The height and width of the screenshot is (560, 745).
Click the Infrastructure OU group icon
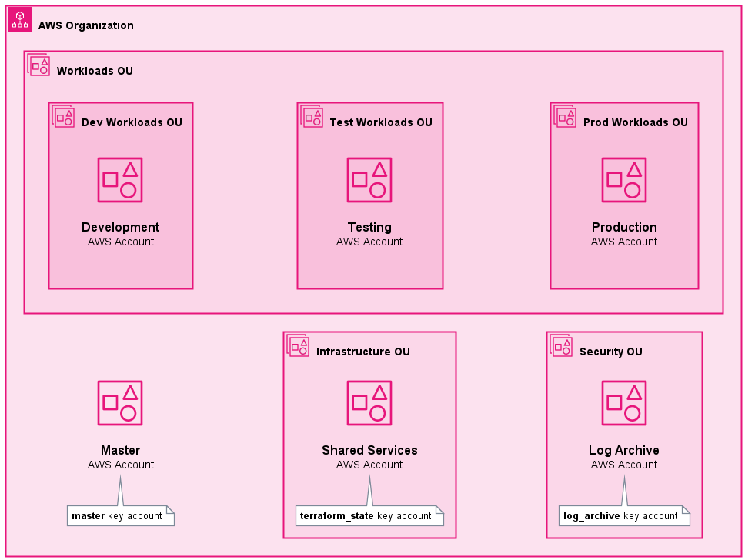click(298, 346)
